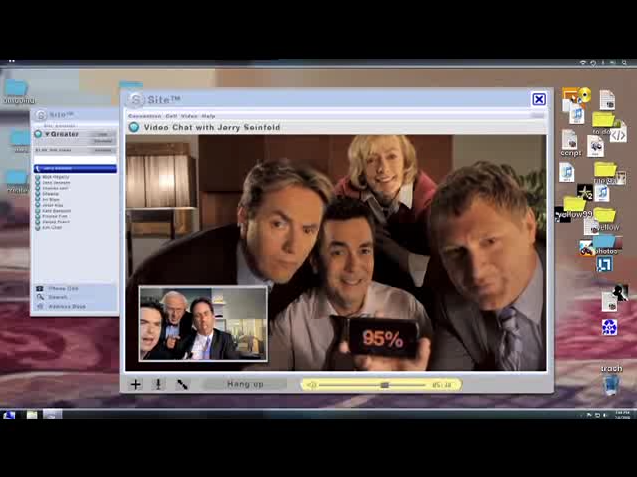Viewport: 637px width, 477px height.
Task: Click the to do yellow folder on the desktop
Action: tap(603, 120)
